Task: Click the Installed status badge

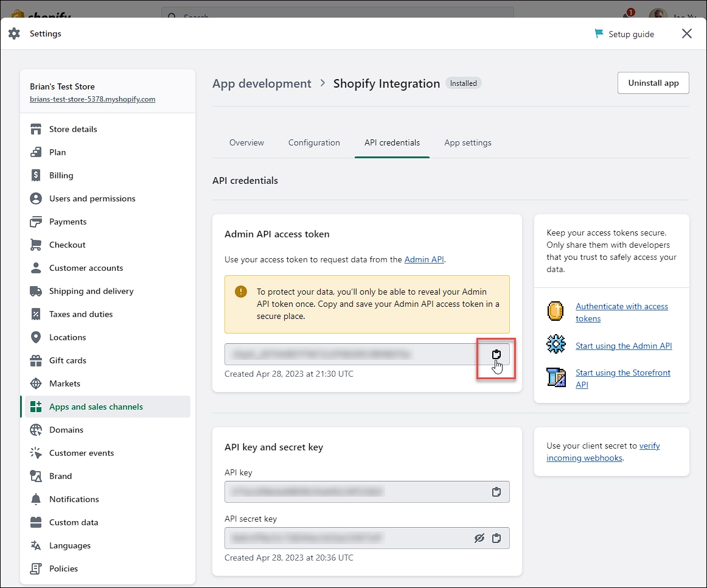Action: click(464, 83)
